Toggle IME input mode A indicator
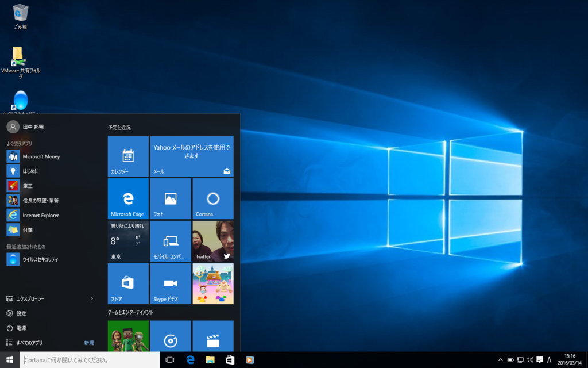 550,360
